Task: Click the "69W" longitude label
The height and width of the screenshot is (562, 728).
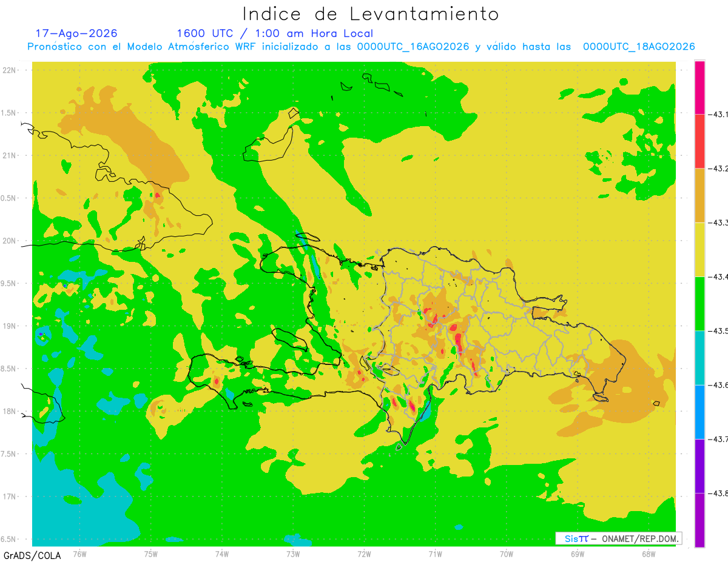Action: coord(578,554)
